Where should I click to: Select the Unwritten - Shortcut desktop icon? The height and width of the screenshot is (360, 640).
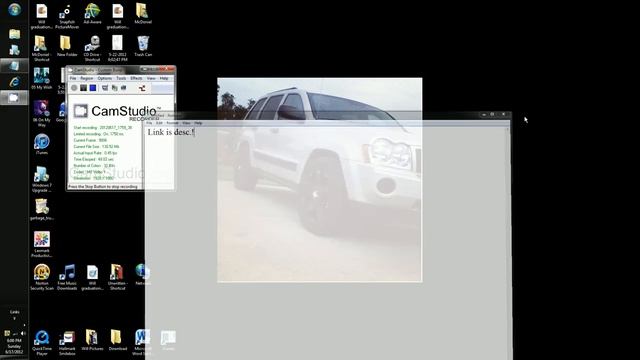(x=117, y=278)
